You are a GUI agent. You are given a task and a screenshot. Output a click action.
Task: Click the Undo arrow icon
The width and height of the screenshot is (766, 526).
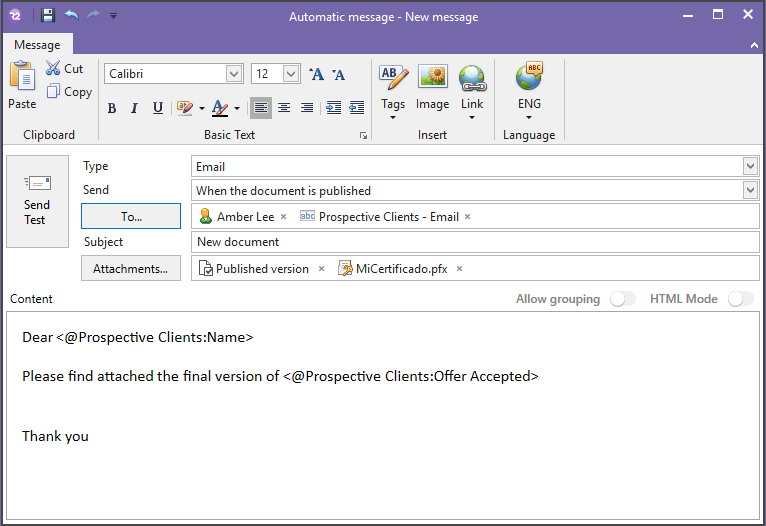pyautogui.click(x=71, y=15)
